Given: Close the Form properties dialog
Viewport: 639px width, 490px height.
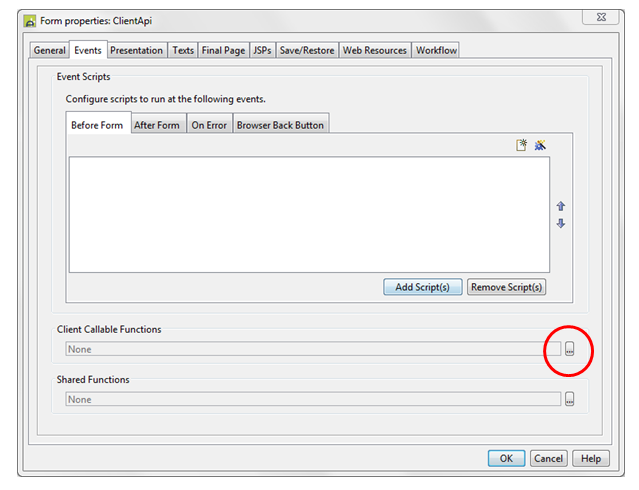Looking at the screenshot, I should click(x=599, y=19).
